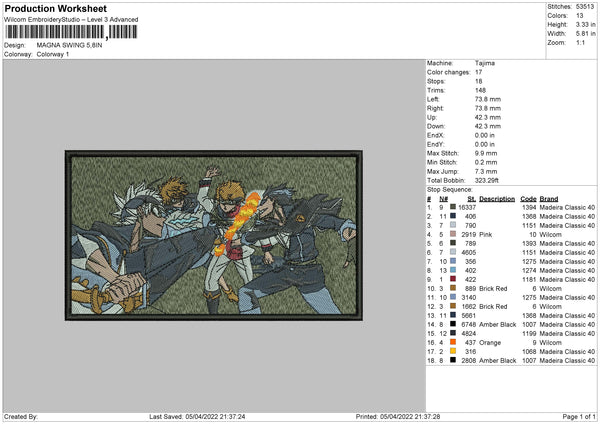600x424 pixels.
Task: Select the 'Production Worksheet' title text
Action: 55,8
